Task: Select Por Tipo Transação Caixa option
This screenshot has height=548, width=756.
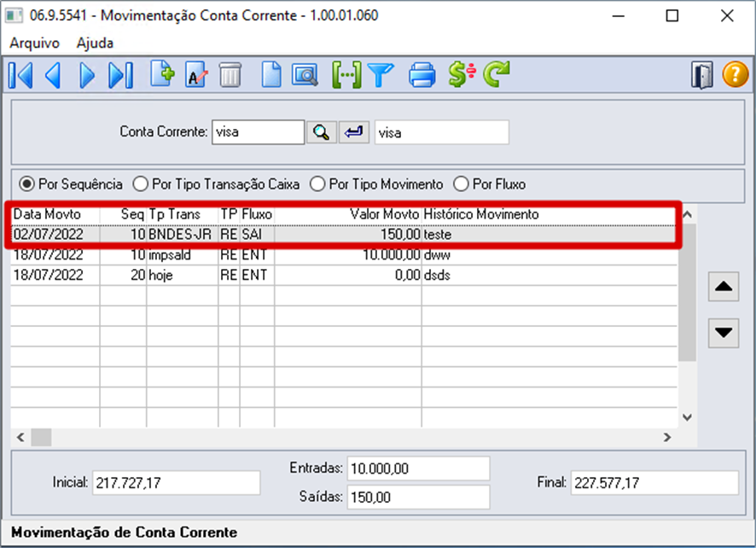Action: point(216,184)
